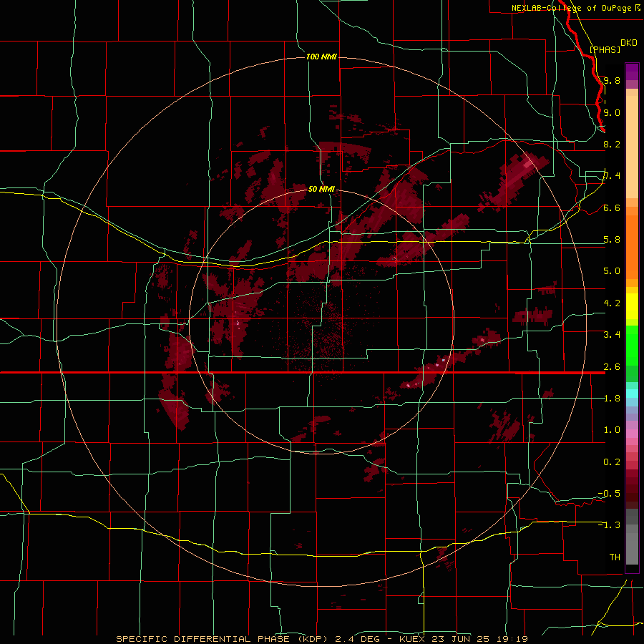
Task: Click the -1.3 value on the color scale
Action: pos(609,525)
